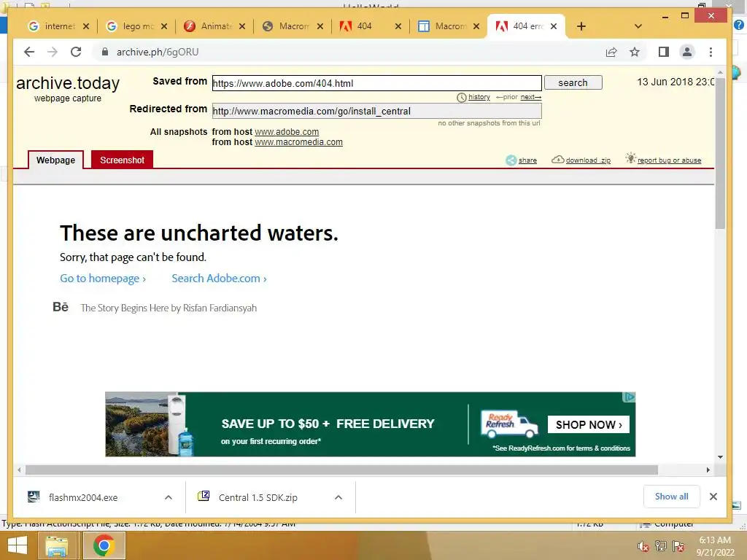The width and height of the screenshot is (747, 560).
Task: Reload the archive.ph page
Action: (x=76, y=52)
